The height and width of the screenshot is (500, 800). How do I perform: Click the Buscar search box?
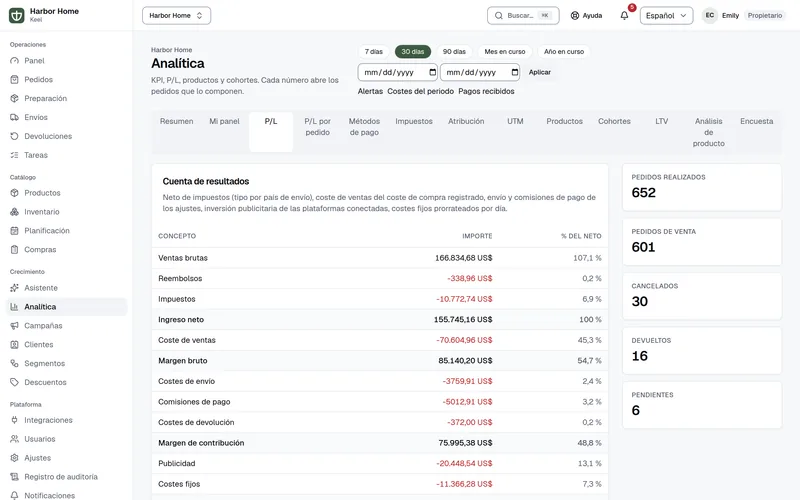[523, 15]
